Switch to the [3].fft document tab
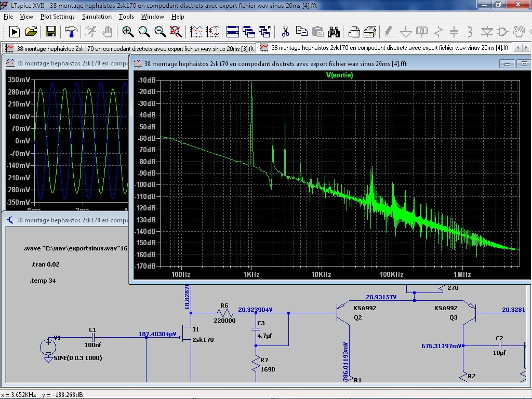The width and height of the screenshot is (532, 399). click(130, 48)
